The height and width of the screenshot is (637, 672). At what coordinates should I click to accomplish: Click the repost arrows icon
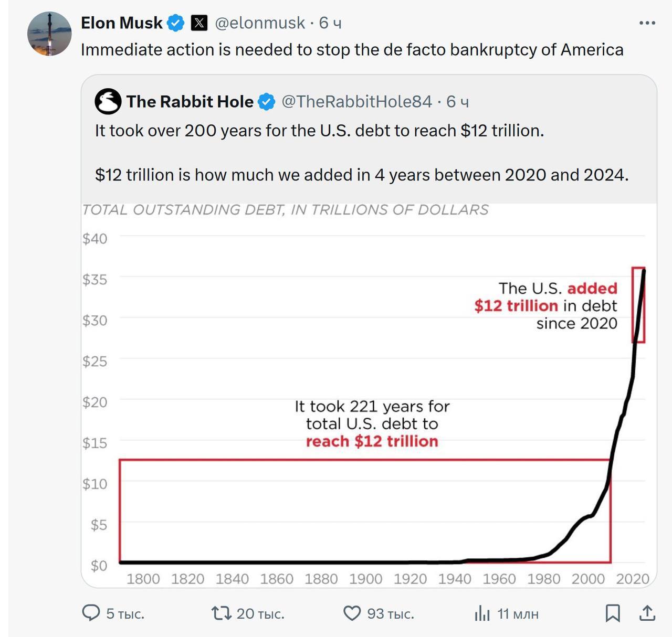[221, 613]
